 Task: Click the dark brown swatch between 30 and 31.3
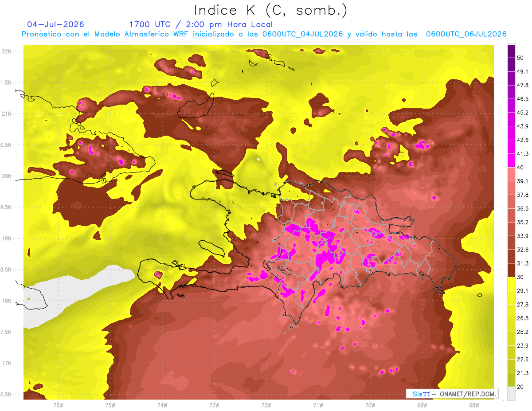(511, 270)
